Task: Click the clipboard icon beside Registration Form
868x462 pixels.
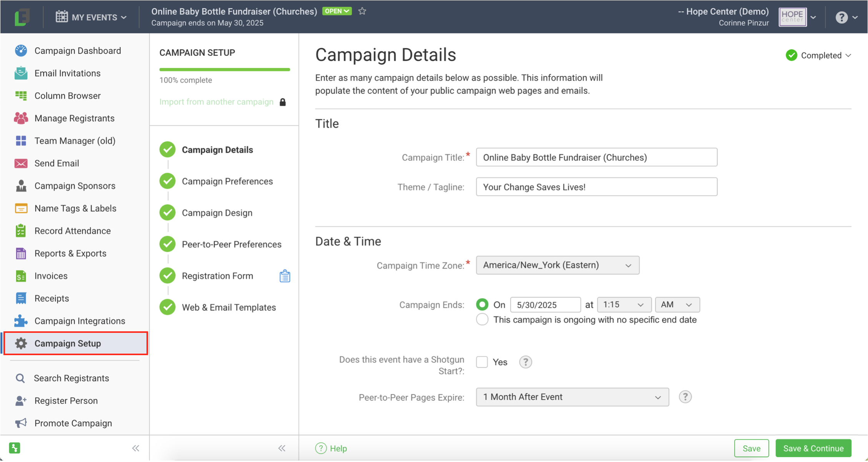Action: tap(284, 276)
